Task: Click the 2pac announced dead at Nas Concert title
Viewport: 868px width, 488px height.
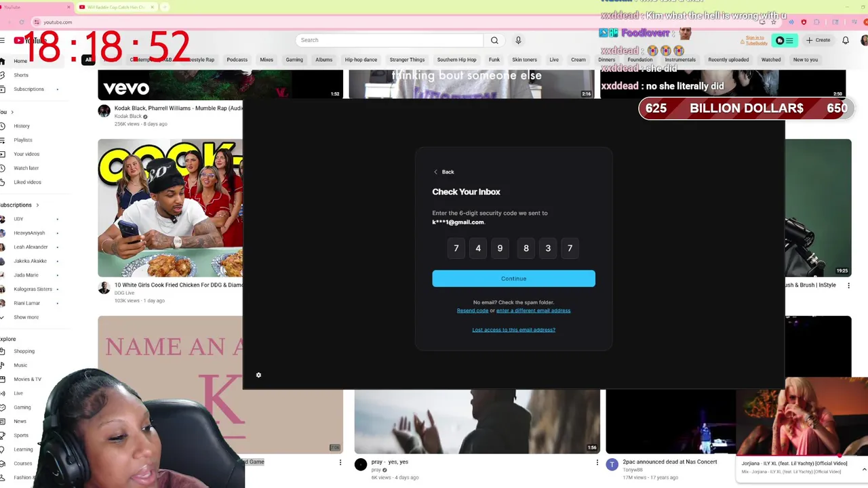Action: pos(670,462)
